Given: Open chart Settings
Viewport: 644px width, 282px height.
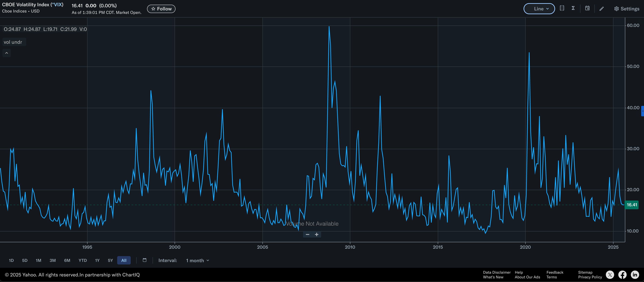Looking at the screenshot, I should point(626,9).
